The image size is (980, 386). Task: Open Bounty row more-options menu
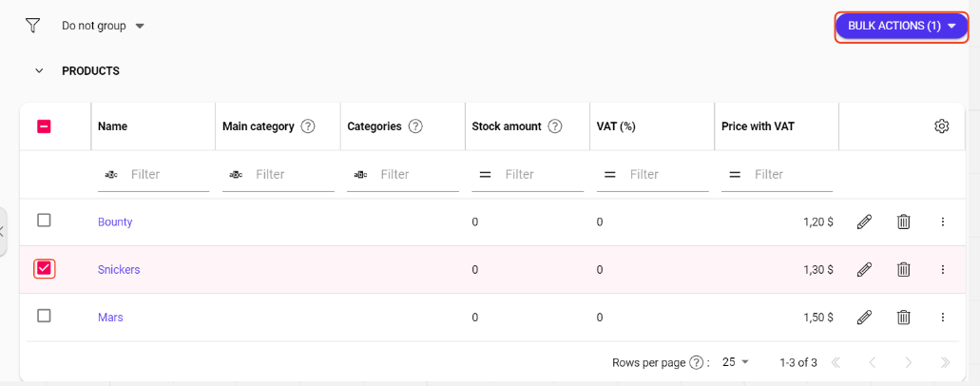pos(943,222)
